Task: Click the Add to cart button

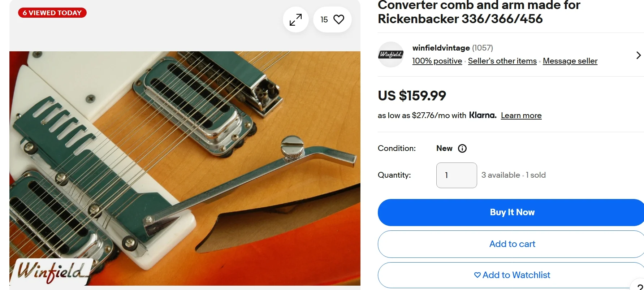Action: (512, 244)
